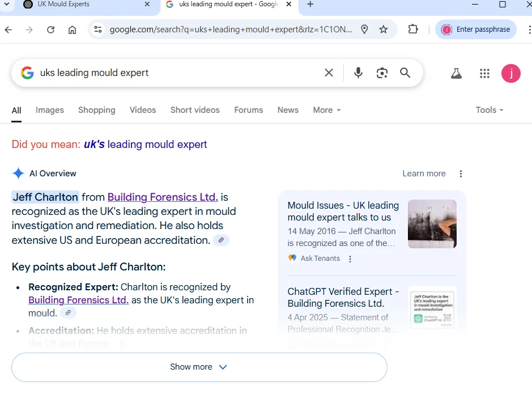Open Ask Tenants result three-dot menu
This screenshot has width=532, height=394.
tap(350, 259)
